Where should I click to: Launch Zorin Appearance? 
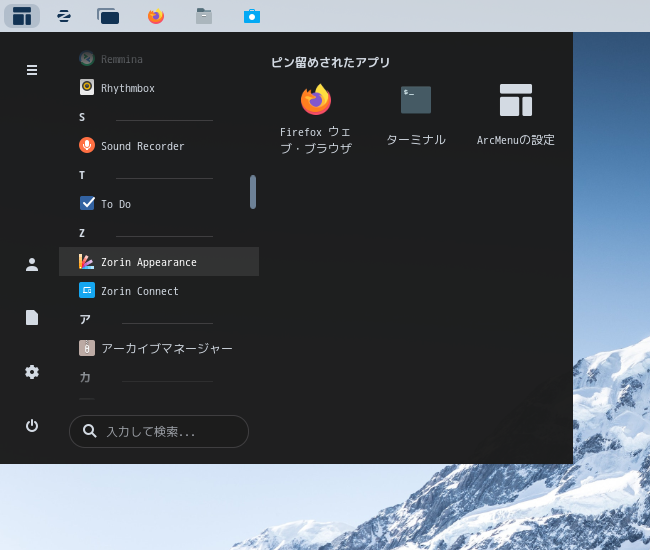(x=159, y=262)
